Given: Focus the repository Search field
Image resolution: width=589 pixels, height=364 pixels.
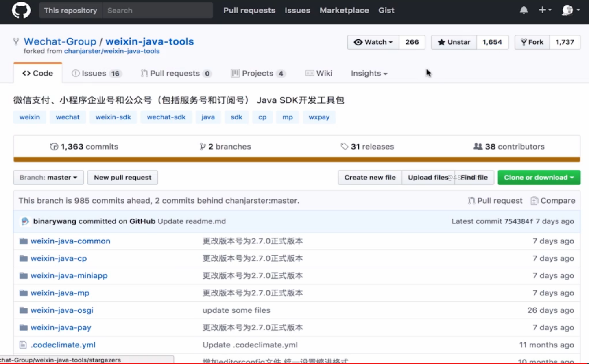Looking at the screenshot, I should [x=157, y=11].
